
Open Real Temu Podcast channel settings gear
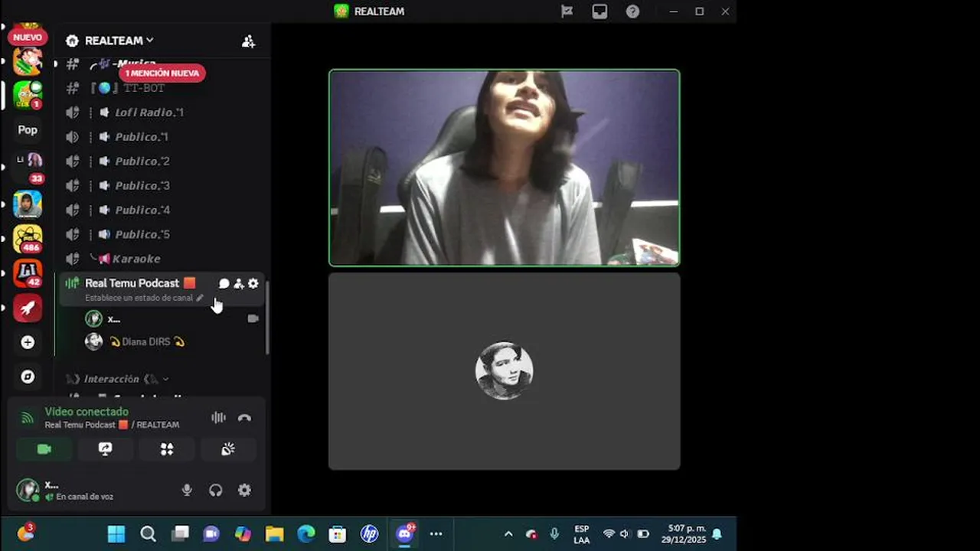(253, 284)
